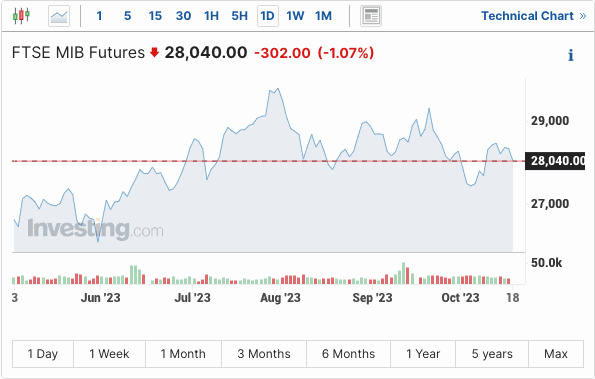This screenshot has width=595, height=379.
Task: Click the Oct '23 date axis label
Action: tap(460, 298)
